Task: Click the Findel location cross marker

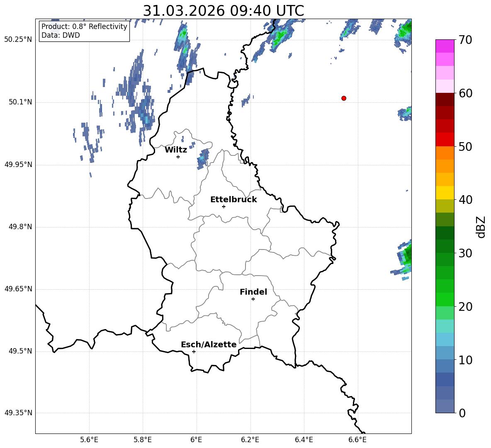Action: point(253,299)
